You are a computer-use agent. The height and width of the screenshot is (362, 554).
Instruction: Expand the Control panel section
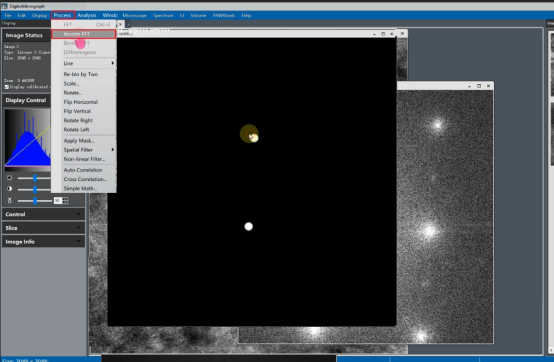[x=43, y=214]
